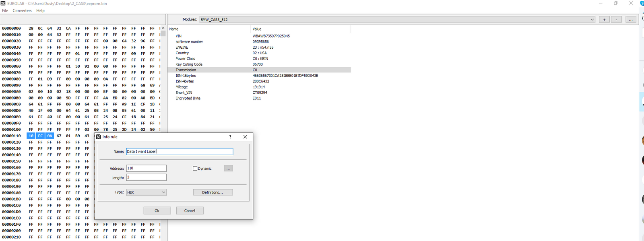Close the Info rule dialog

point(245,137)
